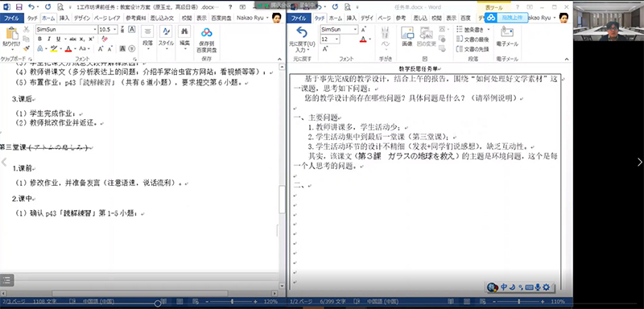Click zoom-in plus in right Word status bar
The image size is (644, 309).
coord(542,302)
